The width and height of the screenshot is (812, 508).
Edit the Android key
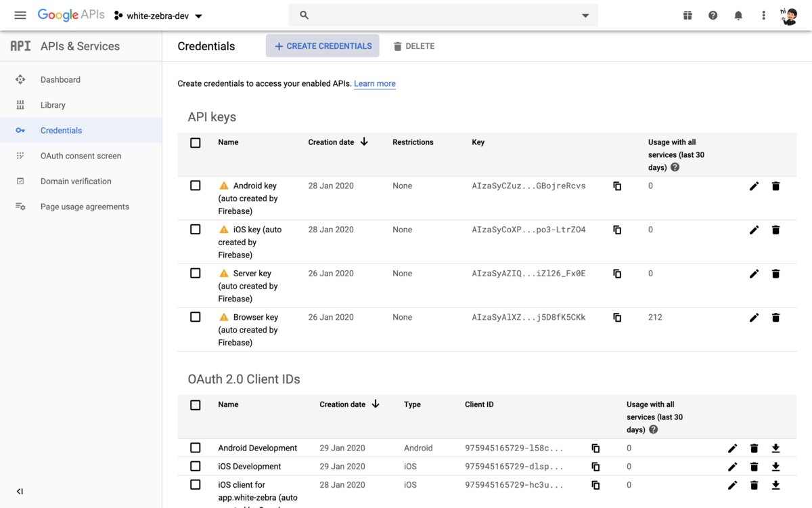coord(754,186)
